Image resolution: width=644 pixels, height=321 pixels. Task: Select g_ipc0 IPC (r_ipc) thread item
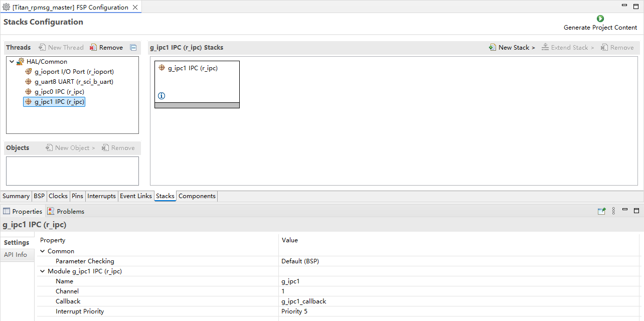point(59,92)
